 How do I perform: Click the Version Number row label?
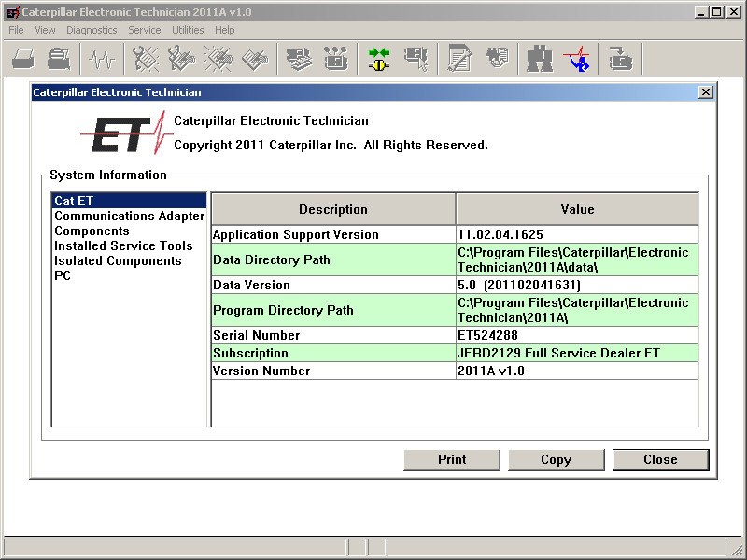[333, 371]
